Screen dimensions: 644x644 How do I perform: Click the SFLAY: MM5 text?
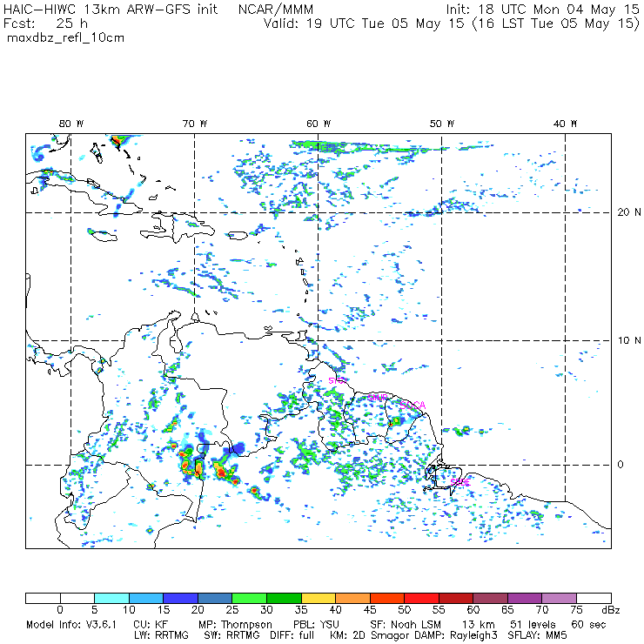click(537, 635)
